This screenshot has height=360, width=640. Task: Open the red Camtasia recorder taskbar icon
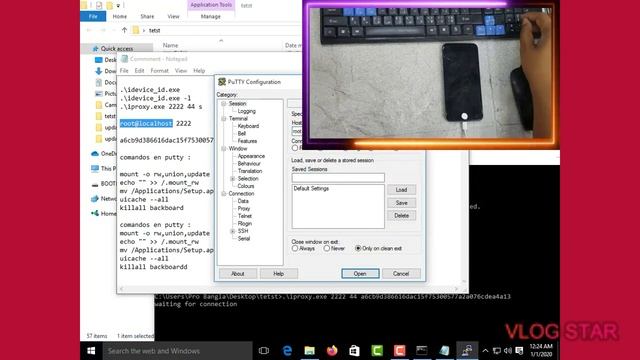399,350
